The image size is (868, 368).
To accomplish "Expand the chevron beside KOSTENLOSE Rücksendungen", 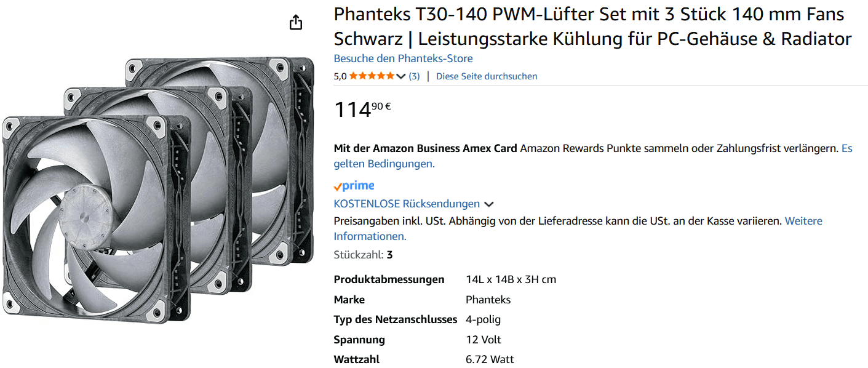I will point(489,204).
